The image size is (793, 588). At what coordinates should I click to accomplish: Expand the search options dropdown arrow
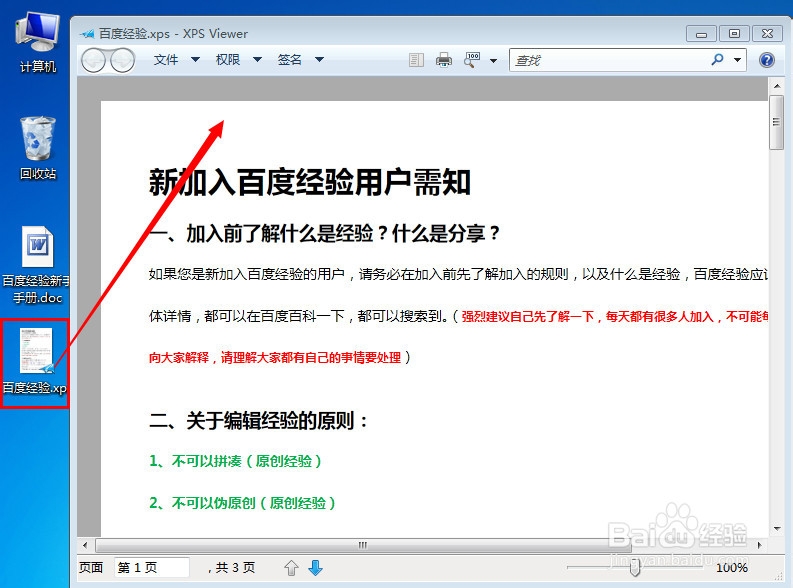[737, 60]
